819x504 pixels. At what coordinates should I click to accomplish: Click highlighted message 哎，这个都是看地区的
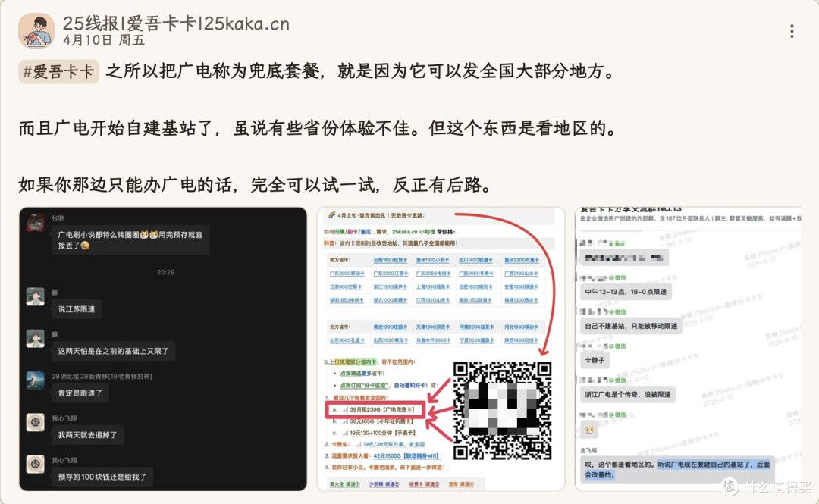tap(677, 470)
